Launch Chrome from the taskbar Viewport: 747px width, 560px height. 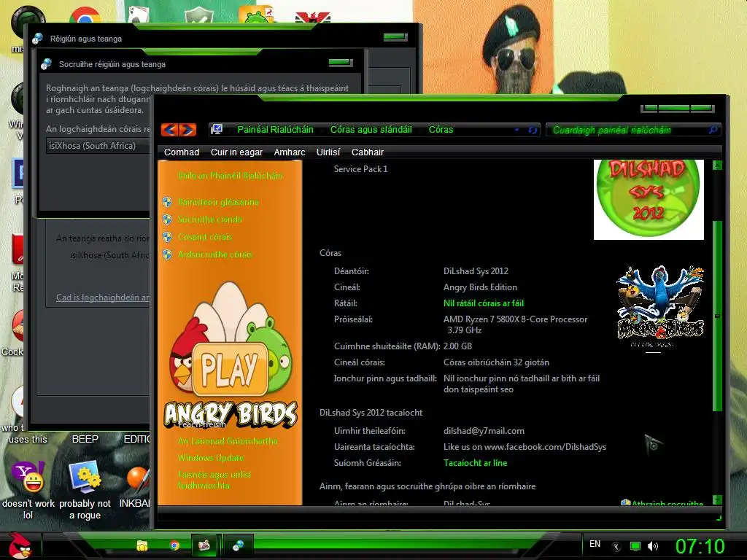coord(174,545)
